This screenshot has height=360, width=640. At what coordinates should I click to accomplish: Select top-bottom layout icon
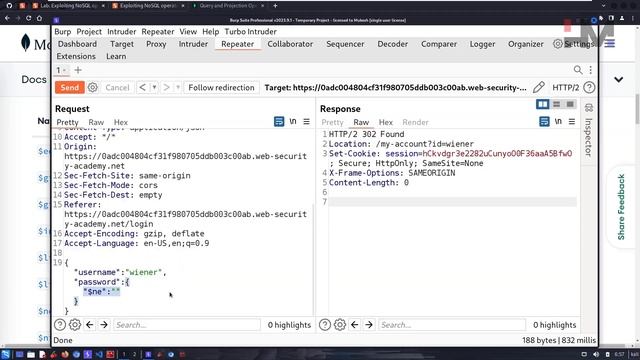point(556,104)
